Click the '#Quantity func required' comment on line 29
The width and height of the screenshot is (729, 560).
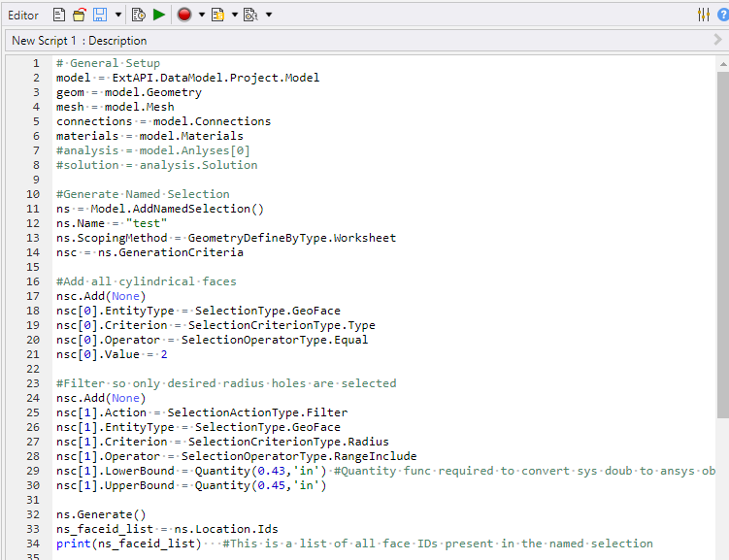pos(524,471)
